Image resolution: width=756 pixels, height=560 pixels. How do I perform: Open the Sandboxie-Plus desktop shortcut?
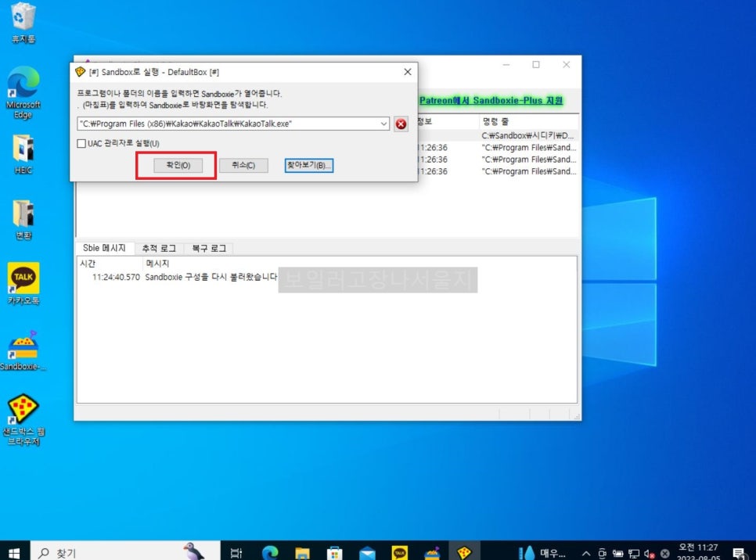pos(23,350)
